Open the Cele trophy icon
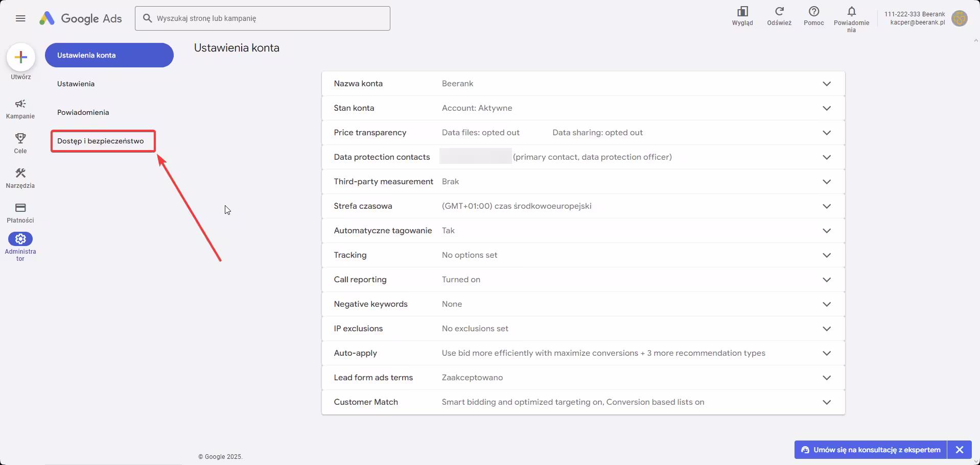 (20, 138)
